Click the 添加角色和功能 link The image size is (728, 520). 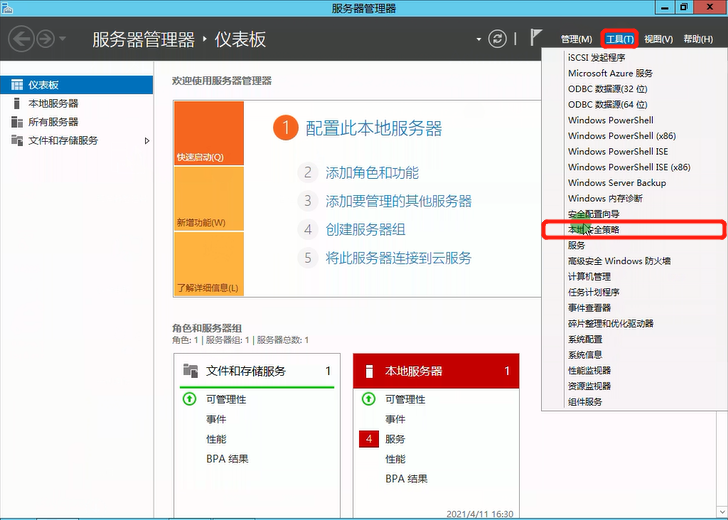(x=372, y=173)
